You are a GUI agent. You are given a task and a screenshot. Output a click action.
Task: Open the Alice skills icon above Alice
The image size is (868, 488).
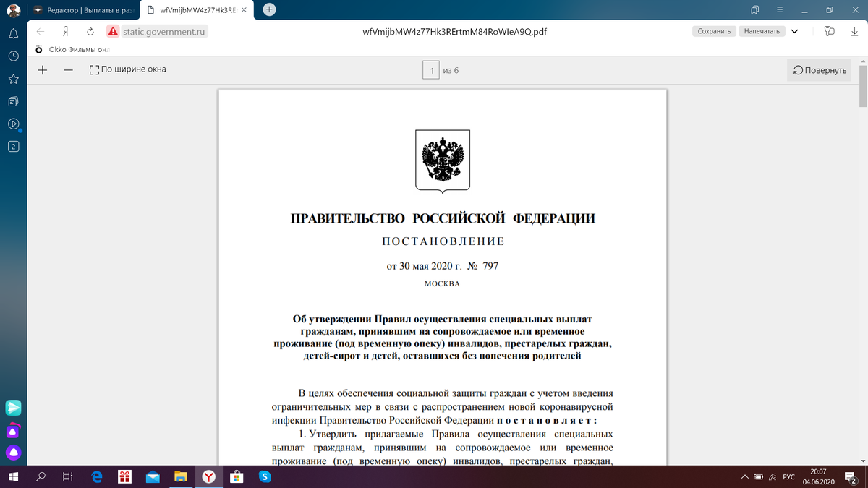(x=13, y=432)
